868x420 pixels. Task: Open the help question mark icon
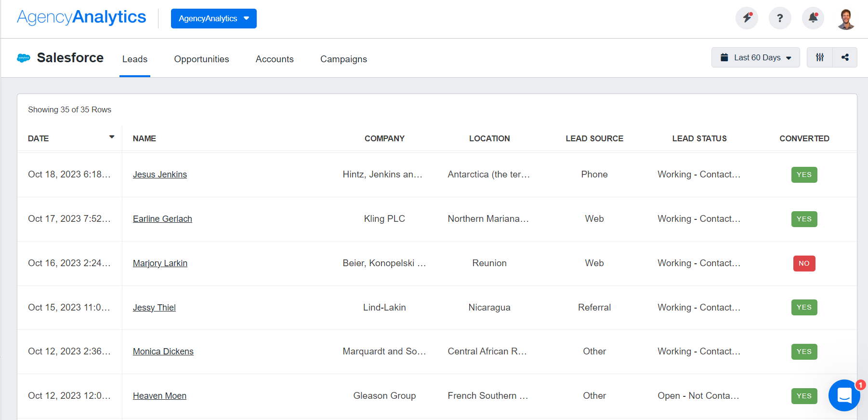780,18
